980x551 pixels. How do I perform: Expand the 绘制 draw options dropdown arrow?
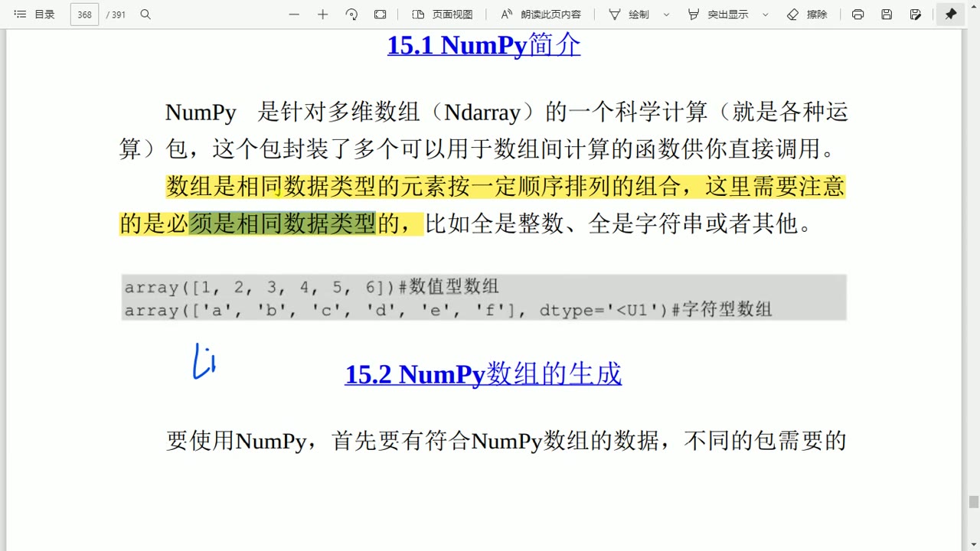pos(666,15)
